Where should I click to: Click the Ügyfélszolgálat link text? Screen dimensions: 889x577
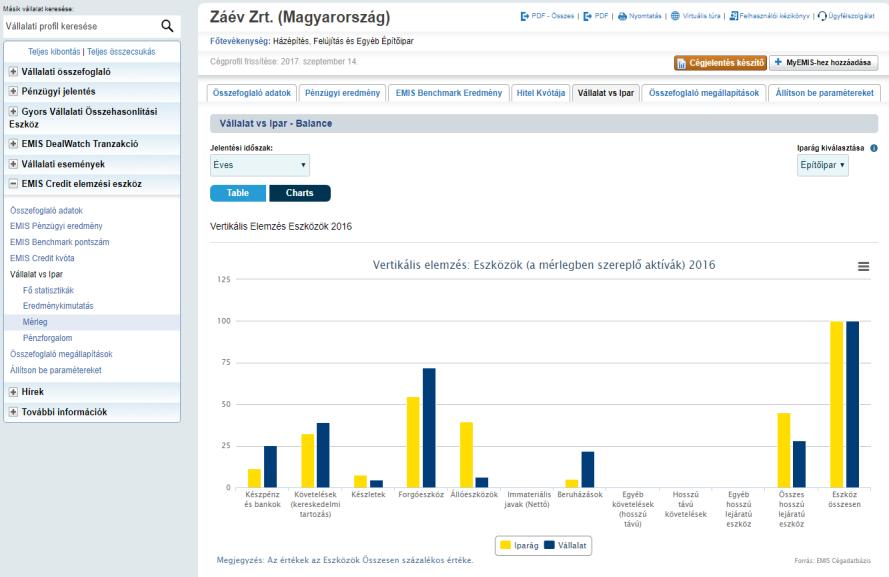[851, 16]
